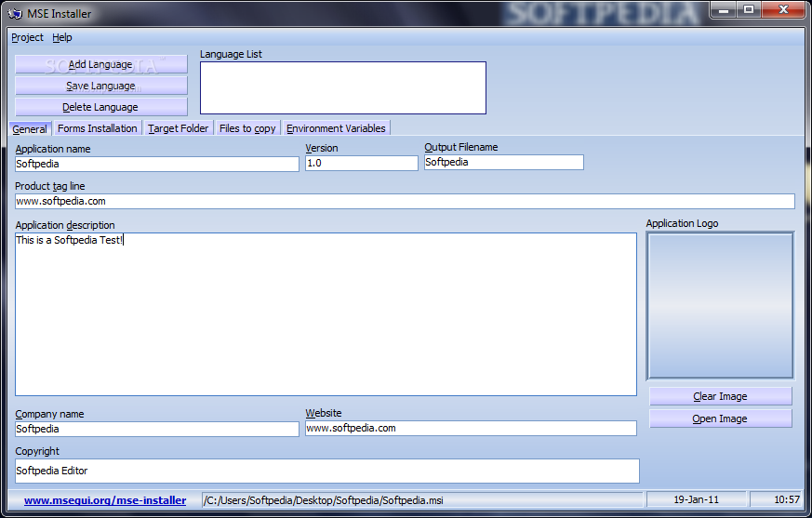The width and height of the screenshot is (812, 518).
Task: Click the Version input field
Action: click(362, 163)
